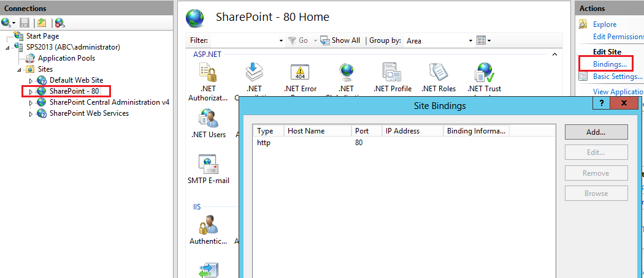Select SharePoint Central Administration v4 site
644x278 pixels.
click(x=109, y=102)
